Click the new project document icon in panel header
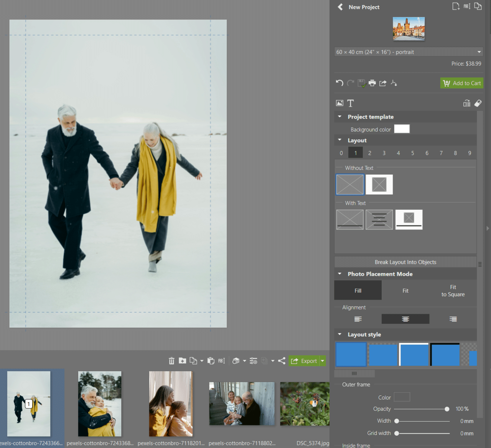 (x=456, y=6)
